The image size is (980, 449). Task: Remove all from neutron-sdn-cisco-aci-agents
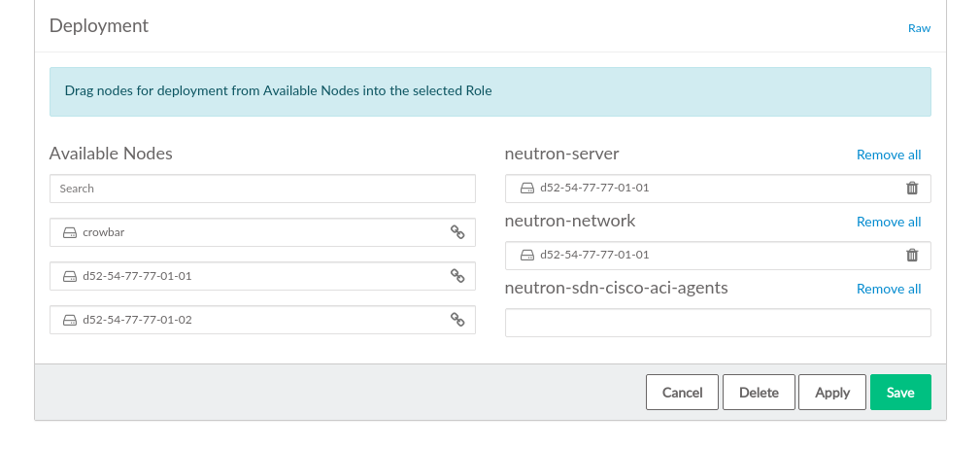click(888, 289)
